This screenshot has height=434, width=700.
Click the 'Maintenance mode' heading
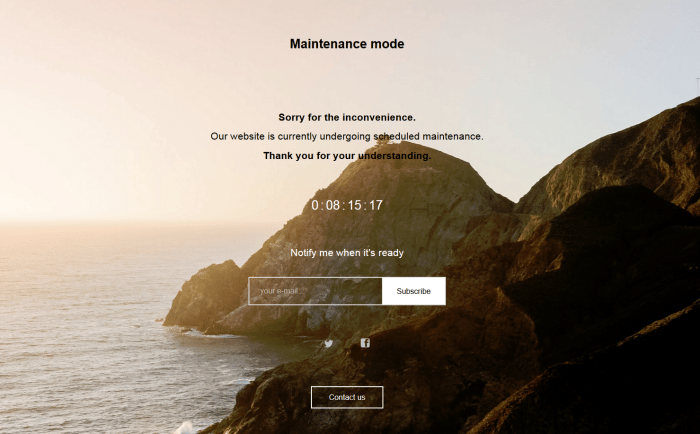[x=347, y=44]
